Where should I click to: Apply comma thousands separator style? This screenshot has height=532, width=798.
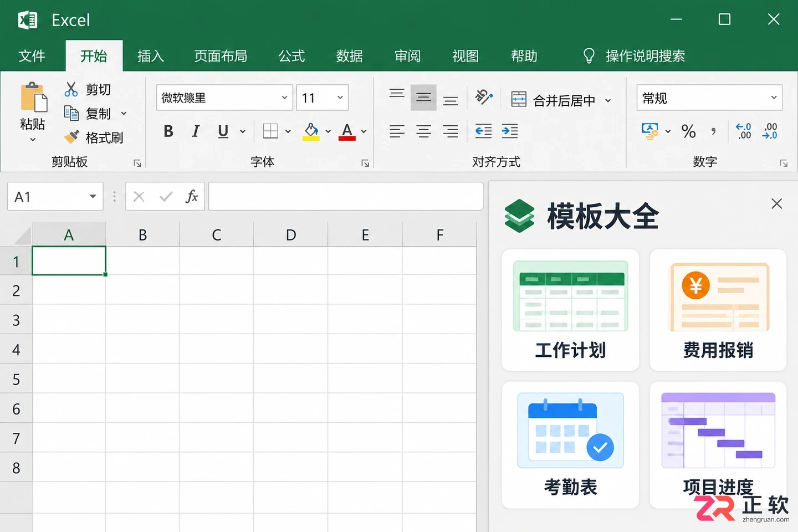click(x=714, y=131)
